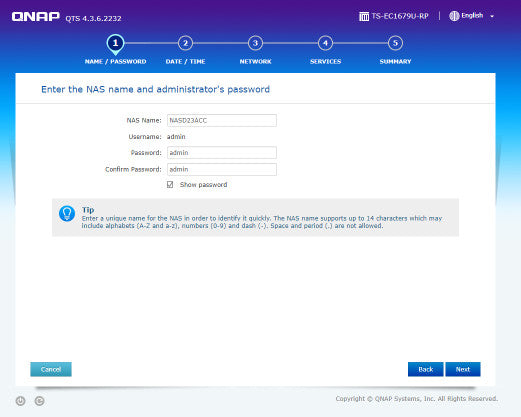
Task: Click the globe language icon
Action: [x=454, y=16]
